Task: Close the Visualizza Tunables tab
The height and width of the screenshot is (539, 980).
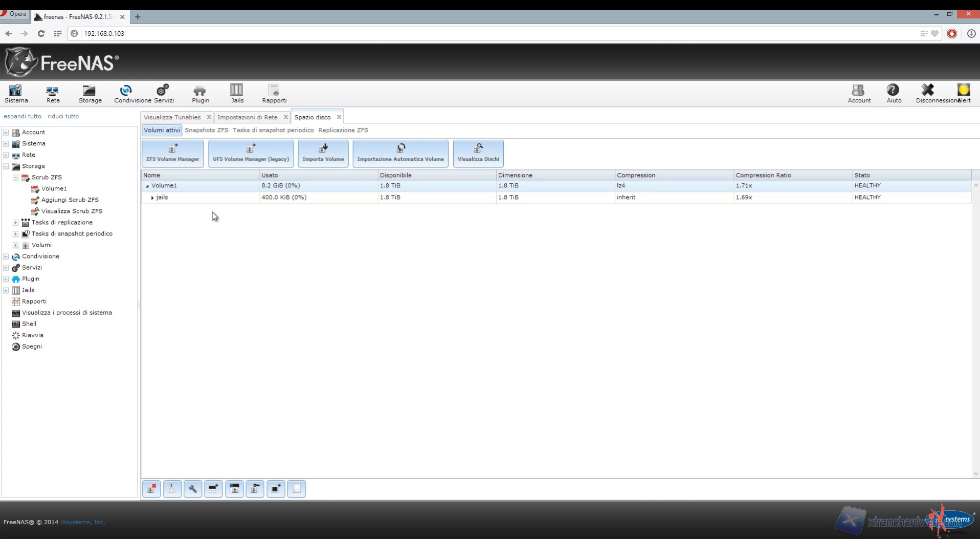Action: pos(209,117)
